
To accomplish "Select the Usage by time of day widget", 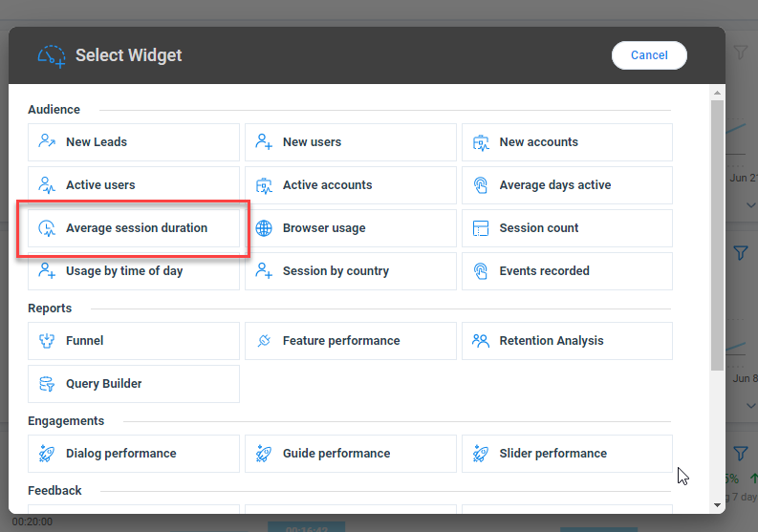I will point(134,271).
